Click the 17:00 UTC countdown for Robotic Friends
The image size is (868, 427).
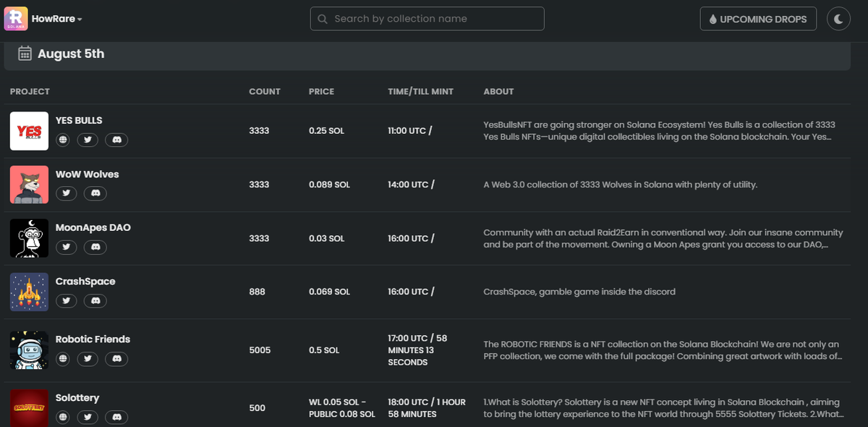point(417,350)
